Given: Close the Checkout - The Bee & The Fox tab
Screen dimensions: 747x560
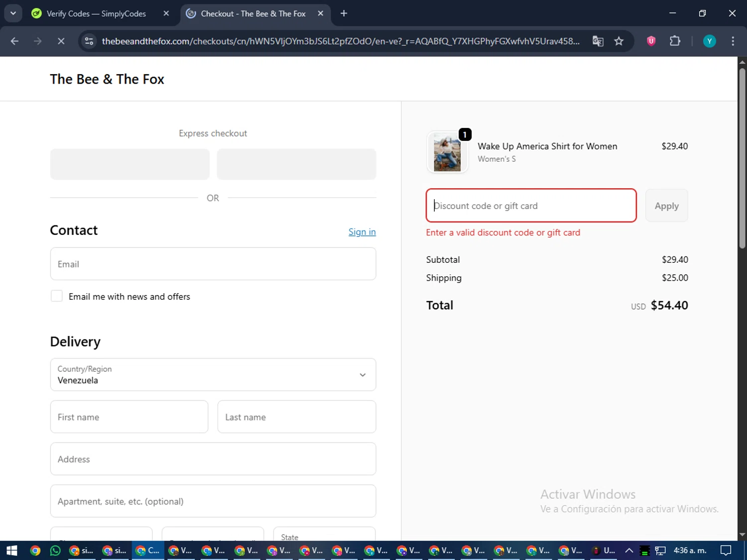Looking at the screenshot, I should click(x=321, y=13).
